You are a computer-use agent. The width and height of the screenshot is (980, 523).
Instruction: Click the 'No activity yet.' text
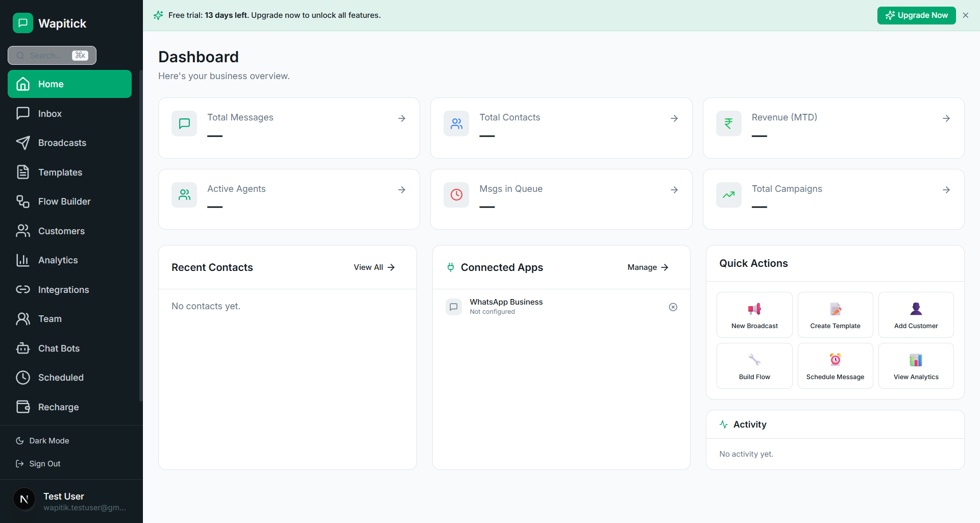coord(746,454)
